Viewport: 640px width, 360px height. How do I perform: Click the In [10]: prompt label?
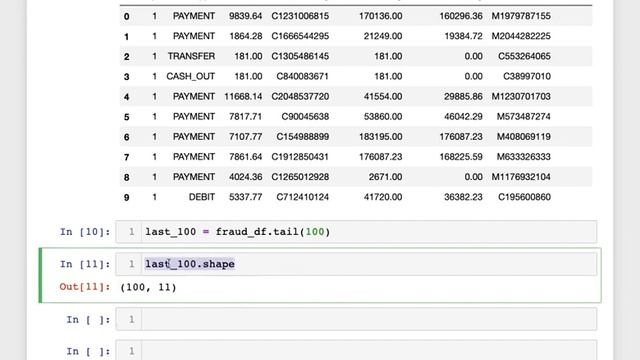85,232
